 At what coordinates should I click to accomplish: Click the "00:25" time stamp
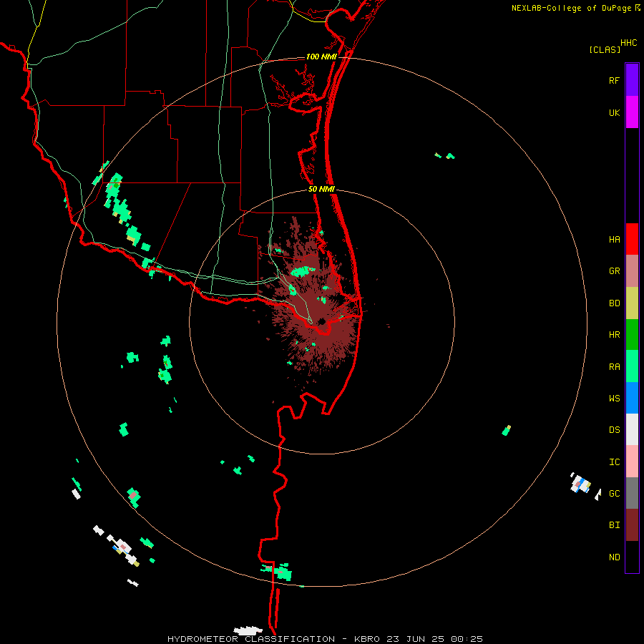[x=467, y=639]
